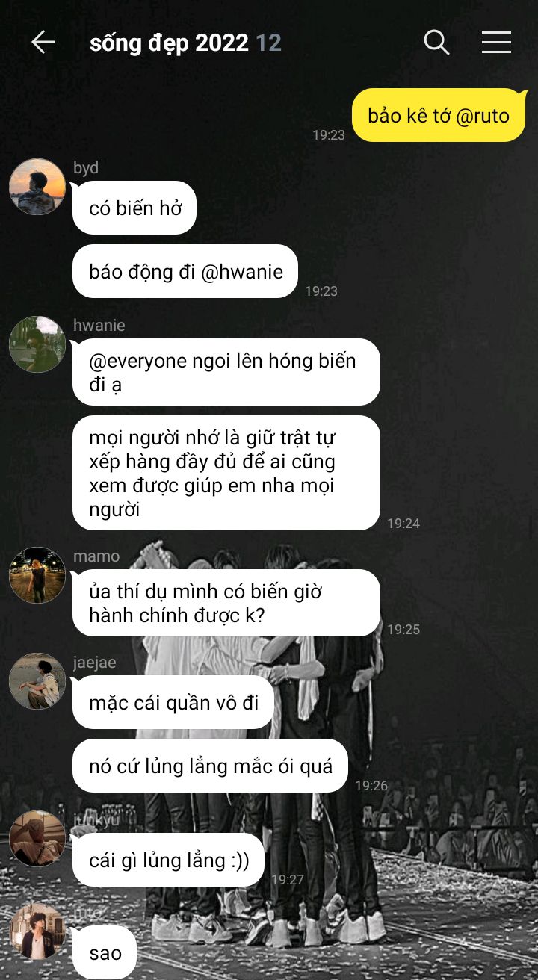The width and height of the screenshot is (538, 980).
Task: Tap the @hwanie mention in byd's message
Action: pos(242,271)
